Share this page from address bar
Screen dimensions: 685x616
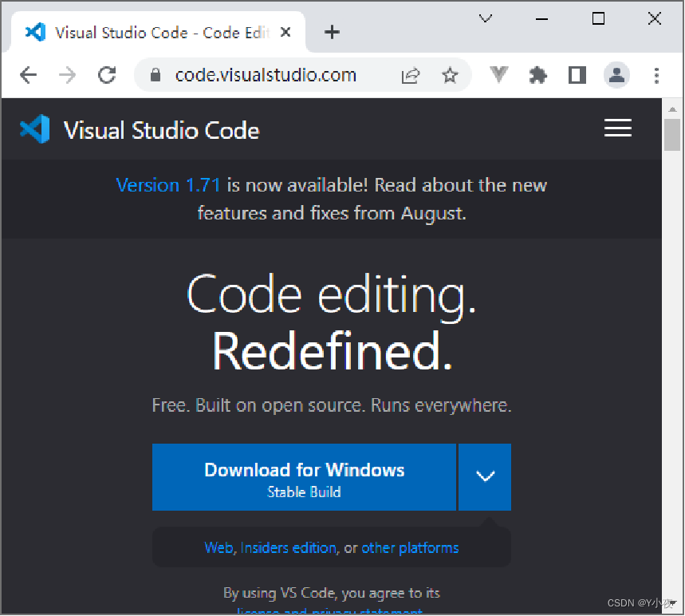point(410,76)
